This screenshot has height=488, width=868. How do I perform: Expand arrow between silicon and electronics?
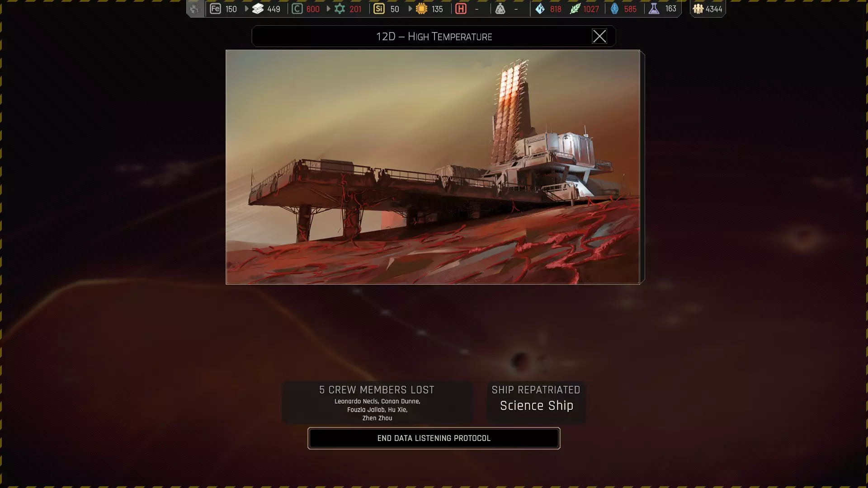tap(410, 9)
